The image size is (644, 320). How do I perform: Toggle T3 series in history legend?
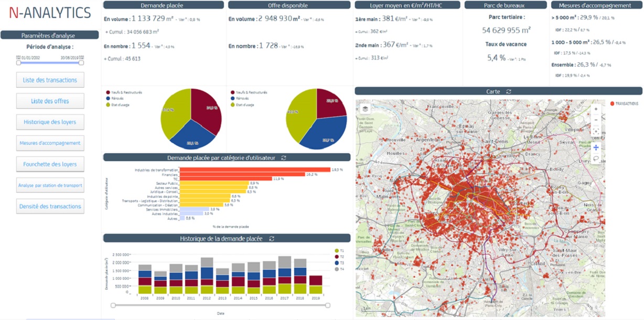click(337, 263)
